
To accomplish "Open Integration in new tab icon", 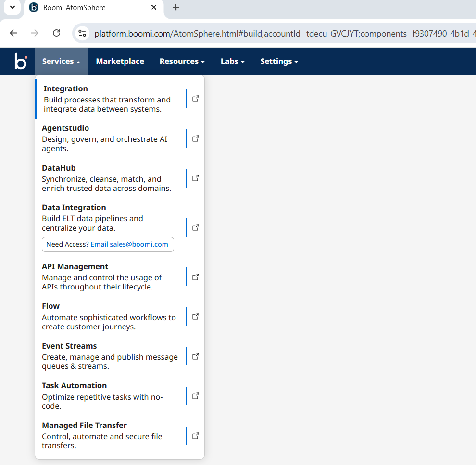I will (x=195, y=99).
